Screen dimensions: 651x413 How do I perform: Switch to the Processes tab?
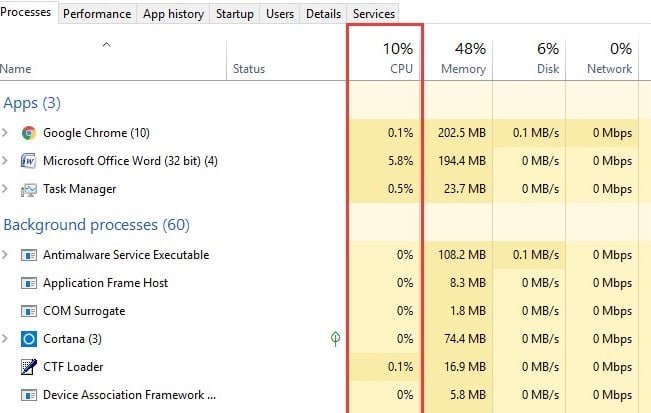(27, 12)
